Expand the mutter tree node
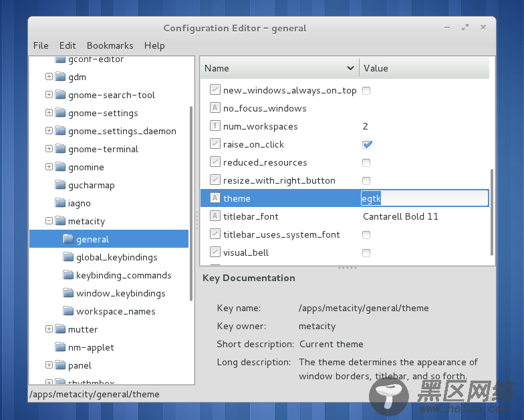Image resolution: width=524 pixels, height=420 pixels. point(49,329)
